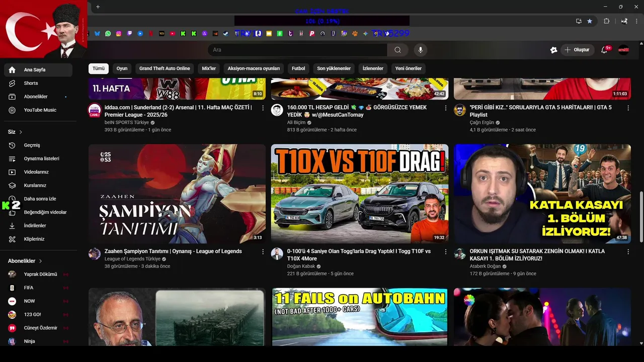Toggle the bookmark star in the address bar
Screen dimensions: 644x362
(x=589, y=21)
